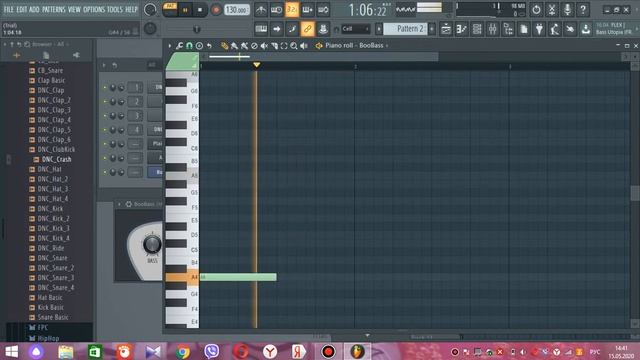This screenshot has width=640, height=360.
Task: Toggle wait for input to start playing
Action: tap(276, 10)
